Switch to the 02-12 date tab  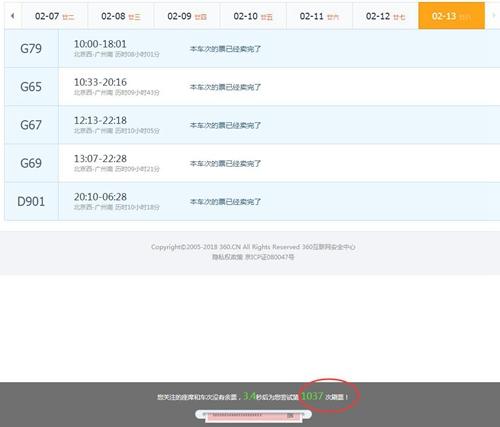(385, 16)
